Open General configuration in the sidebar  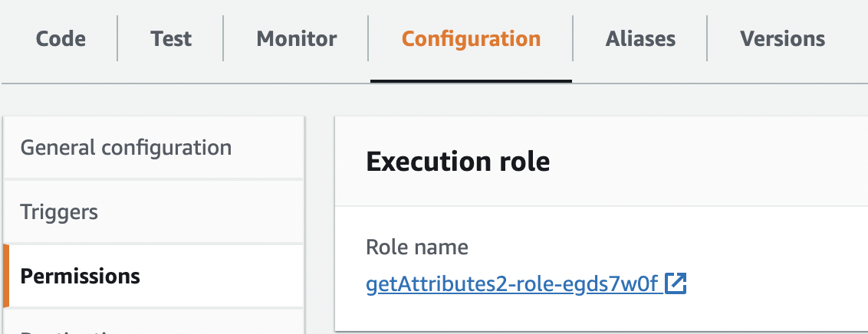[x=126, y=147]
